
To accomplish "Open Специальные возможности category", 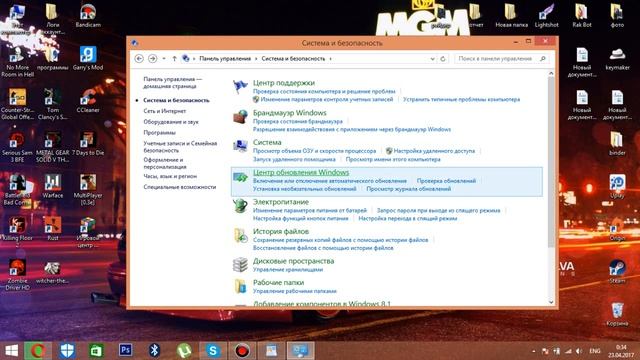I will (180, 187).
